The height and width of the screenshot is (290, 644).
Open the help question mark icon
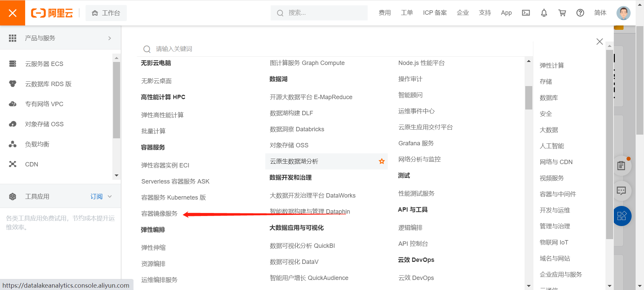580,13
